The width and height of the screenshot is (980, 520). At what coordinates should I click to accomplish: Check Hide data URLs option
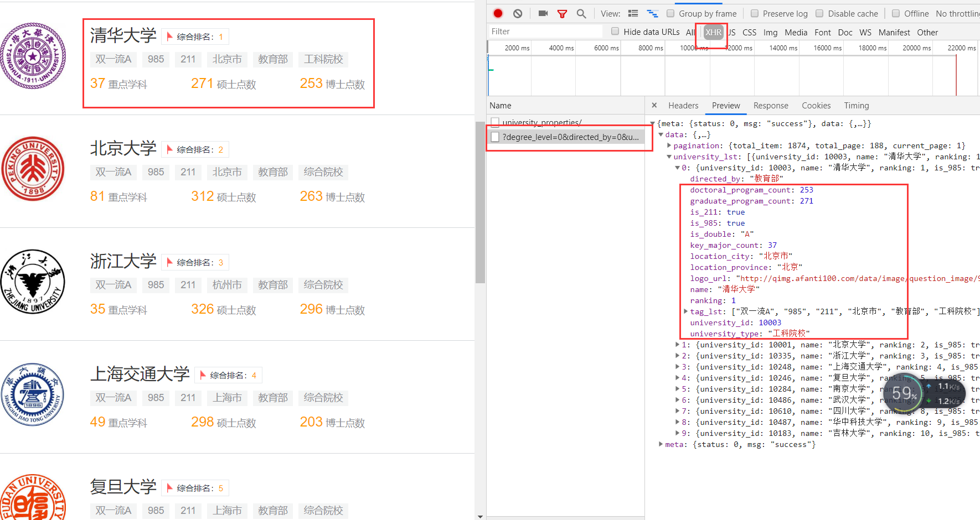pos(615,32)
